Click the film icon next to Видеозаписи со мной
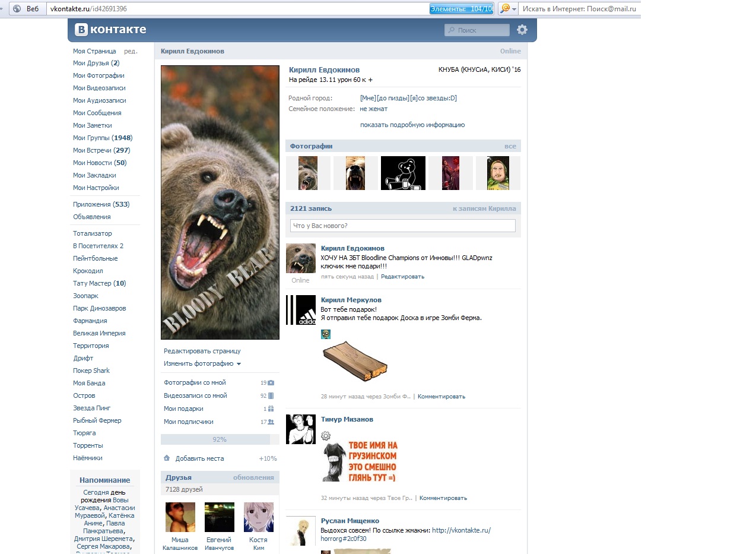 pyautogui.click(x=271, y=395)
